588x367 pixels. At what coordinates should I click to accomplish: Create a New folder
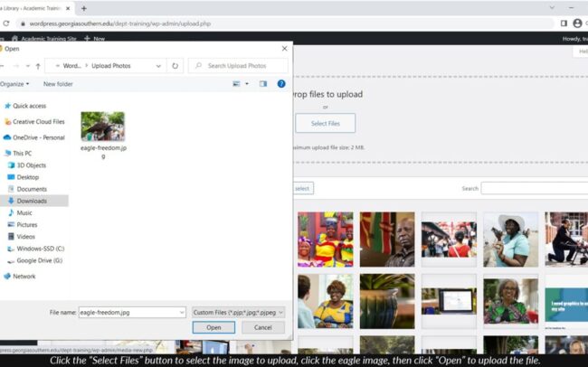58,84
